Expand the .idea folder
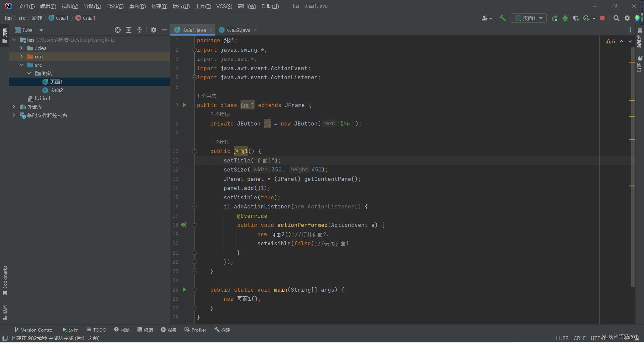Image resolution: width=644 pixels, height=343 pixels. (21, 48)
